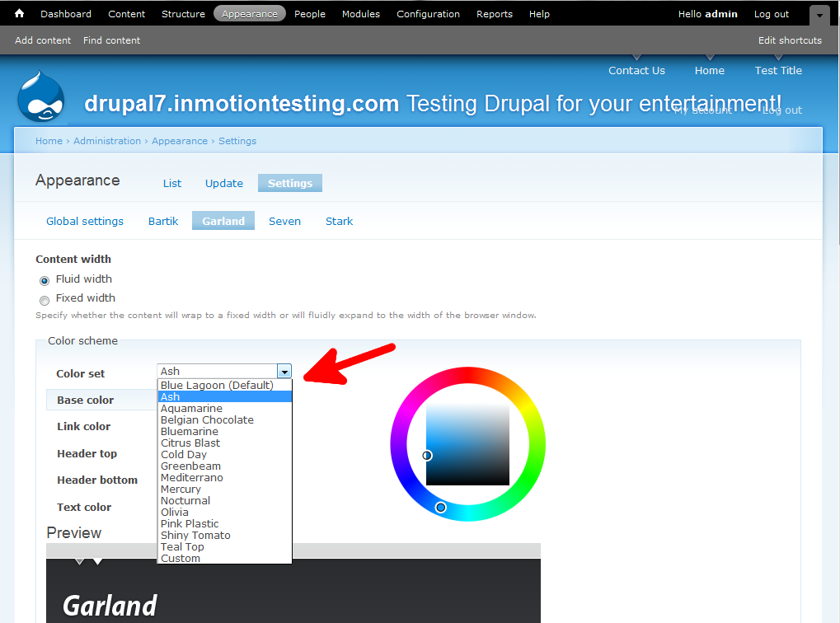Click Log out in the toolbar

tap(772, 14)
